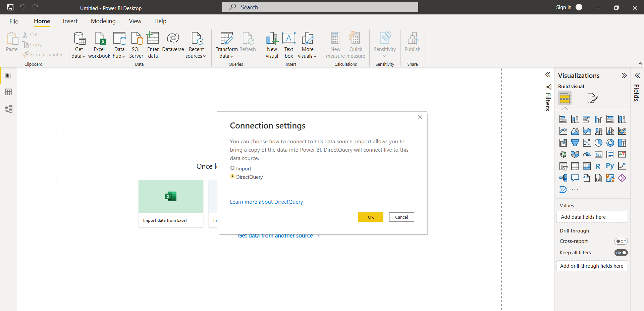Switch to the Modeling tab
Screen dimensions: 644x311
point(103,21)
